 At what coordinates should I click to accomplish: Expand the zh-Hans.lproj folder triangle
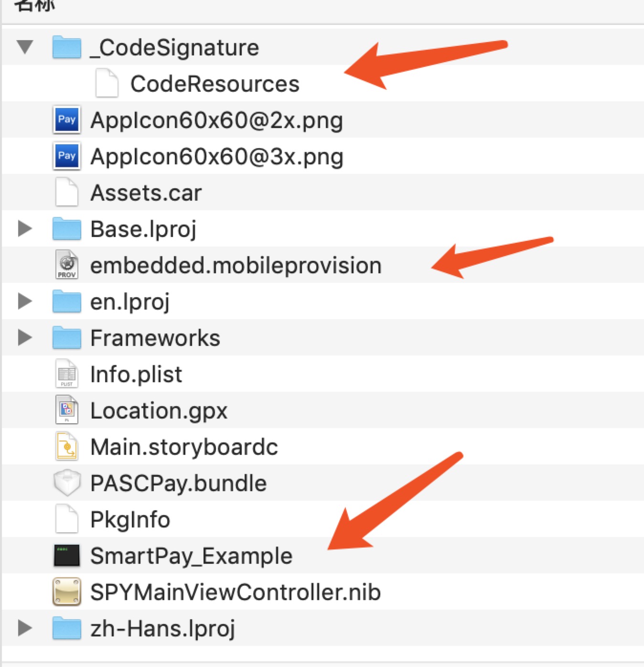[25, 628]
